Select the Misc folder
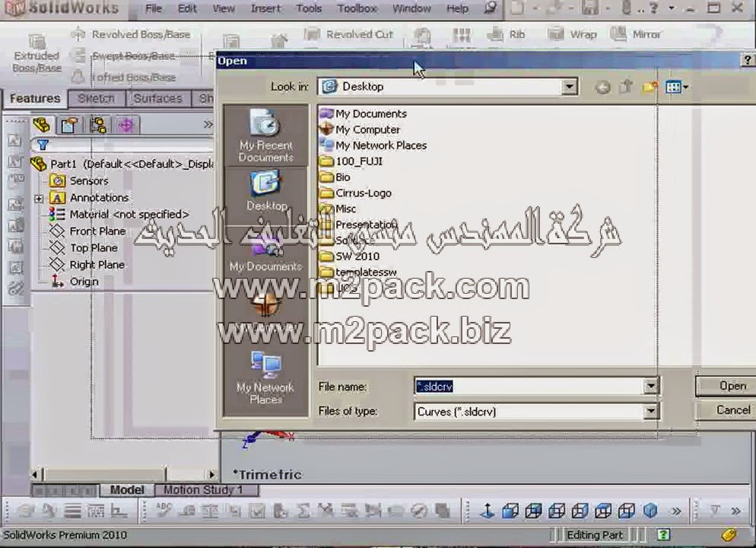Viewport: 756px width, 548px height. pos(338,209)
